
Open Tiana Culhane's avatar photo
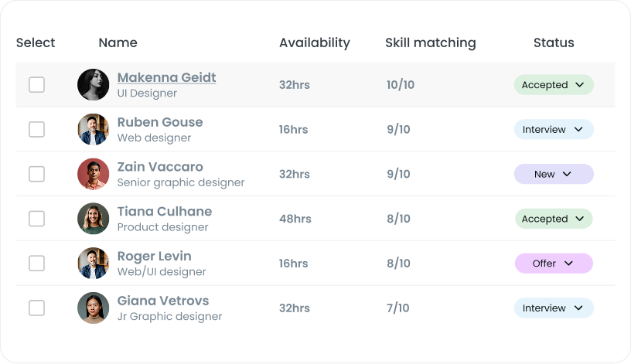(x=93, y=219)
